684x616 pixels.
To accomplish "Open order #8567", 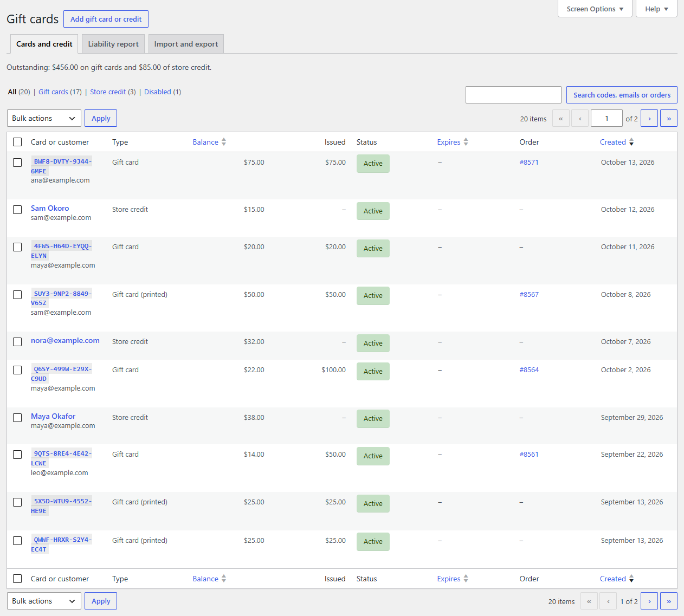I will pyautogui.click(x=529, y=294).
